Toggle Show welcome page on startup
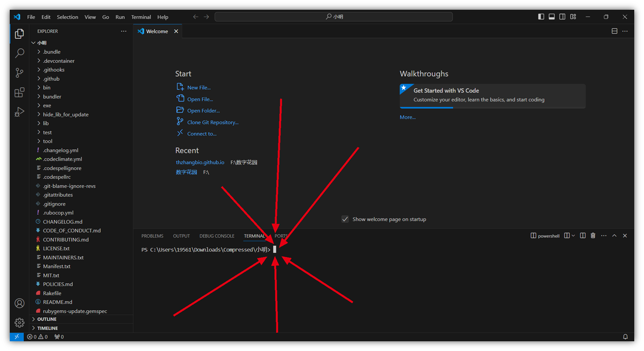The width and height of the screenshot is (644, 351). point(345,219)
